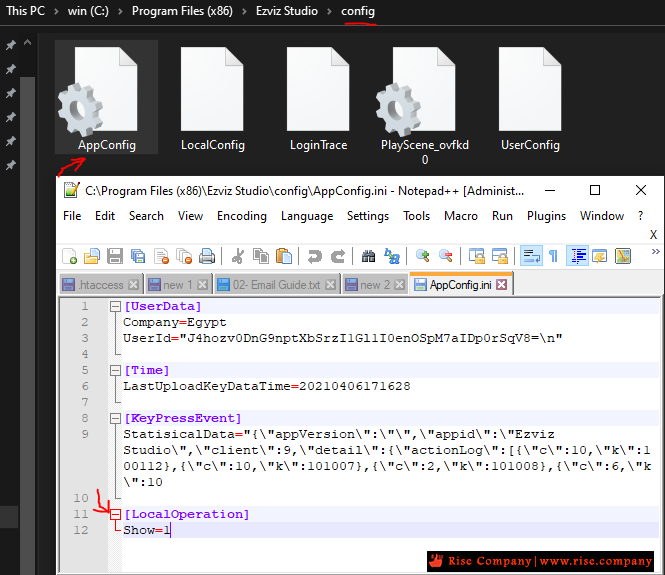Place cursor on the Show=1 line
This screenshot has height=575, width=665.
point(390,530)
